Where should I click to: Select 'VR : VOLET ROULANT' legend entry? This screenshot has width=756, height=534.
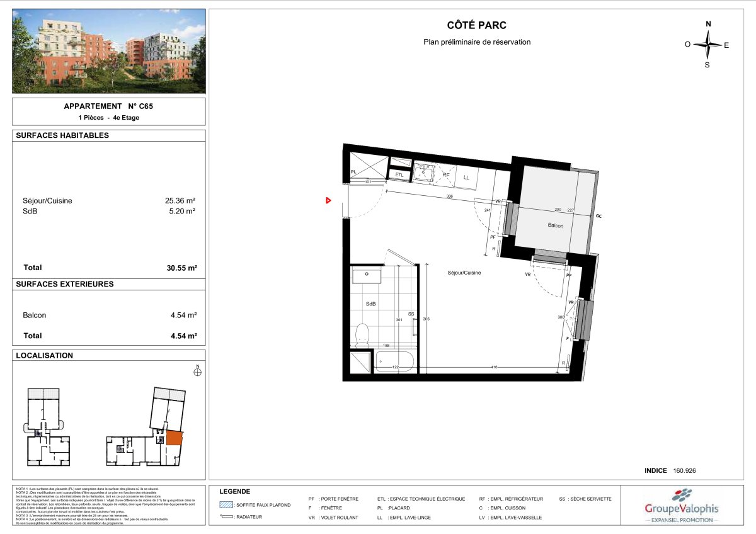333,517
